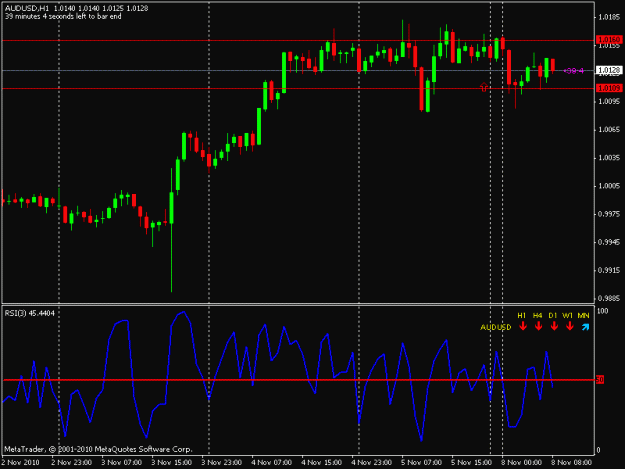This screenshot has width=625, height=469.
Task: Click the W1 timeframe label
Action: coord(568,316)
